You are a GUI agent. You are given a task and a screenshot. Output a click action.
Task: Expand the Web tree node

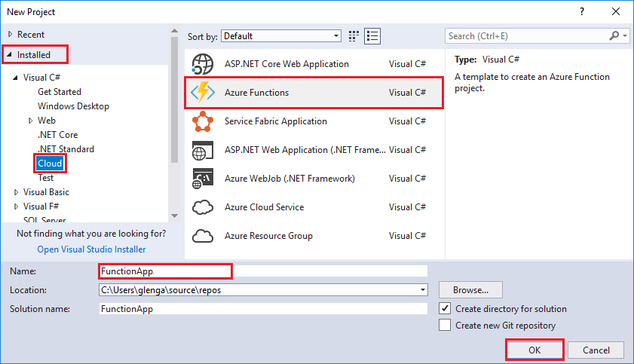[30, 121]
